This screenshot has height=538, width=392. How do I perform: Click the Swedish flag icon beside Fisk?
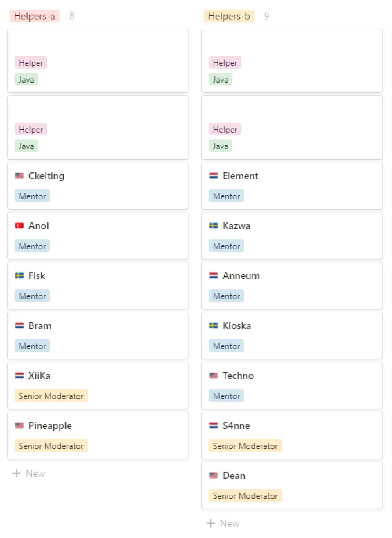click(x=19, y=275)
